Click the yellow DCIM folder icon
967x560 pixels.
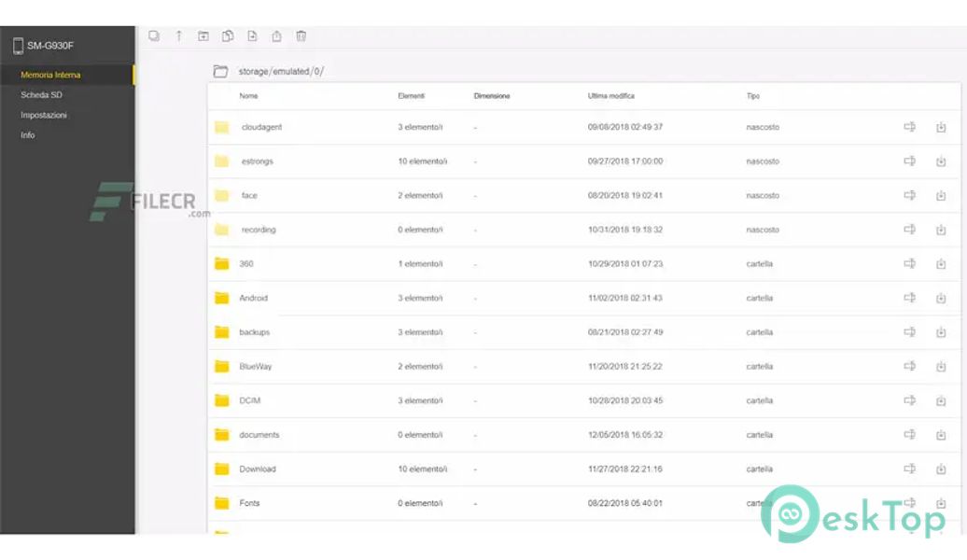[x=221, y=400]
